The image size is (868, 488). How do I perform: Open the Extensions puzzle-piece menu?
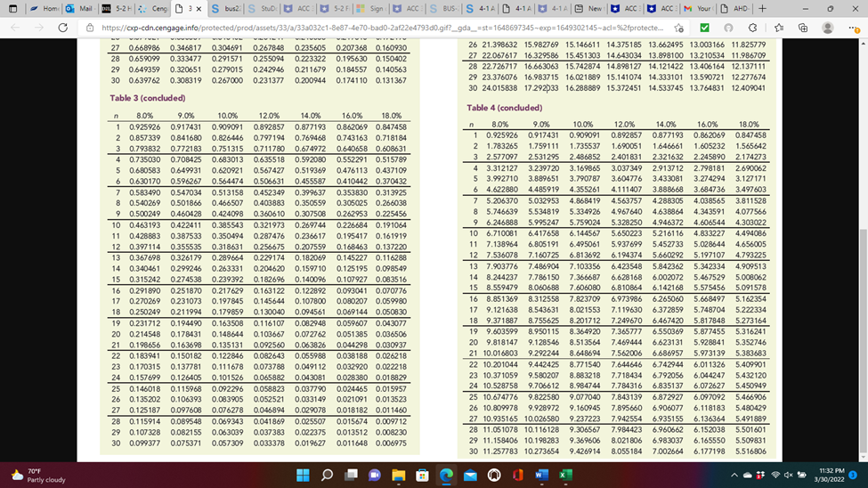(x=753, y=28)
